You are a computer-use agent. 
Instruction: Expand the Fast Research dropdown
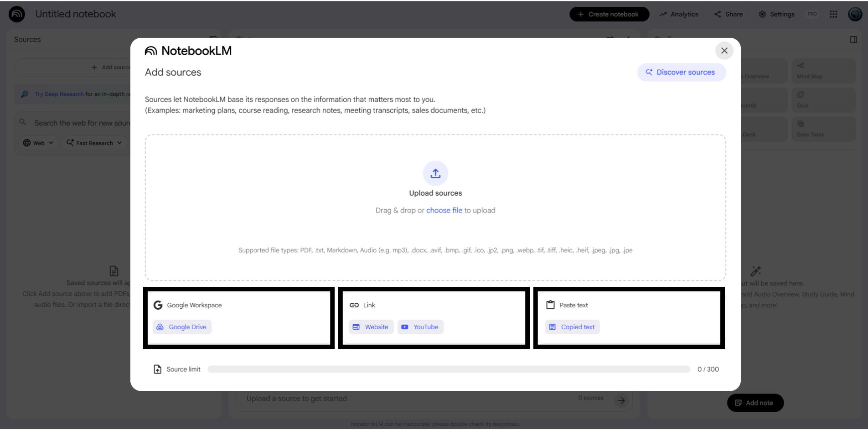coord(94,143)
